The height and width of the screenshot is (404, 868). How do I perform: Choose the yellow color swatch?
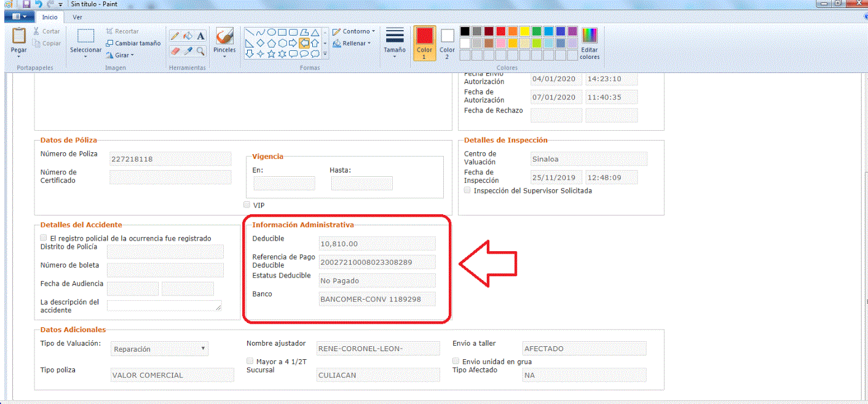coord(525,31)
